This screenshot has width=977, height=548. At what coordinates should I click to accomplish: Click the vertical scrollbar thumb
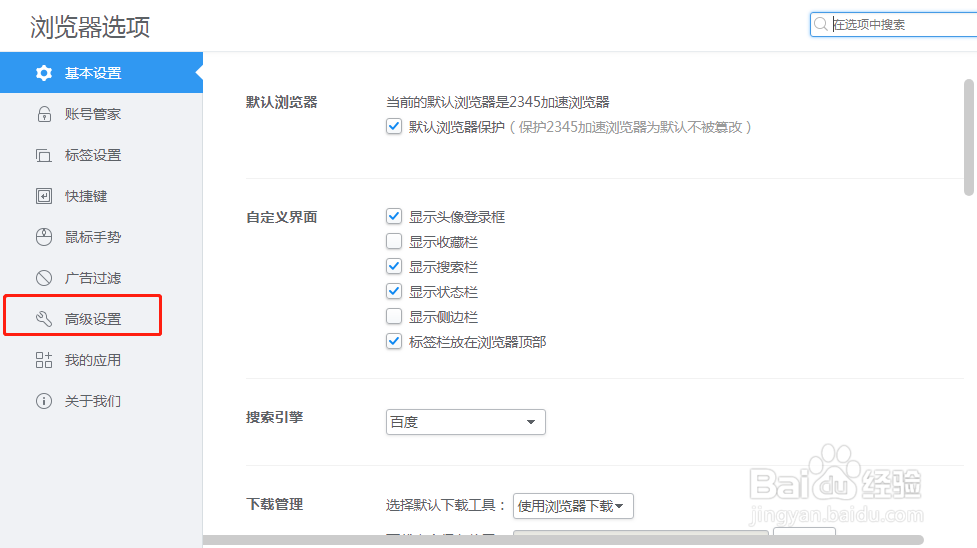pyautogui.click(x=969, y=137)
